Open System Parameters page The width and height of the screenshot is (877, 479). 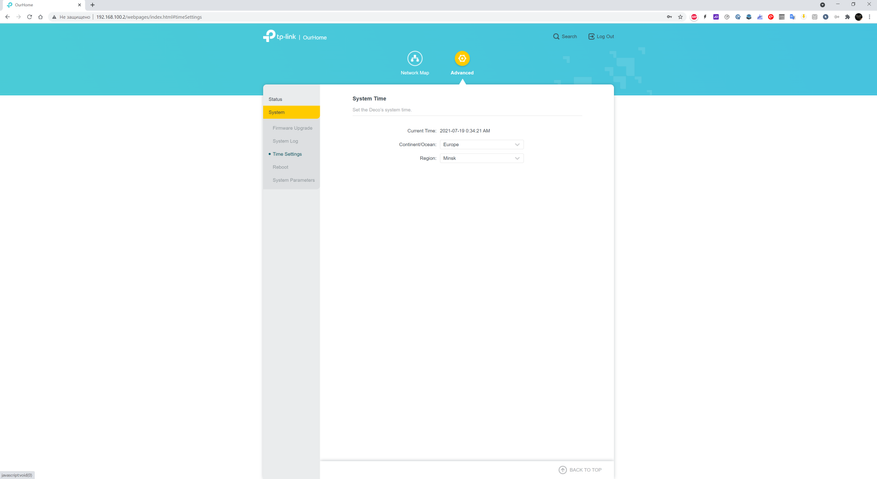point(293,180)
